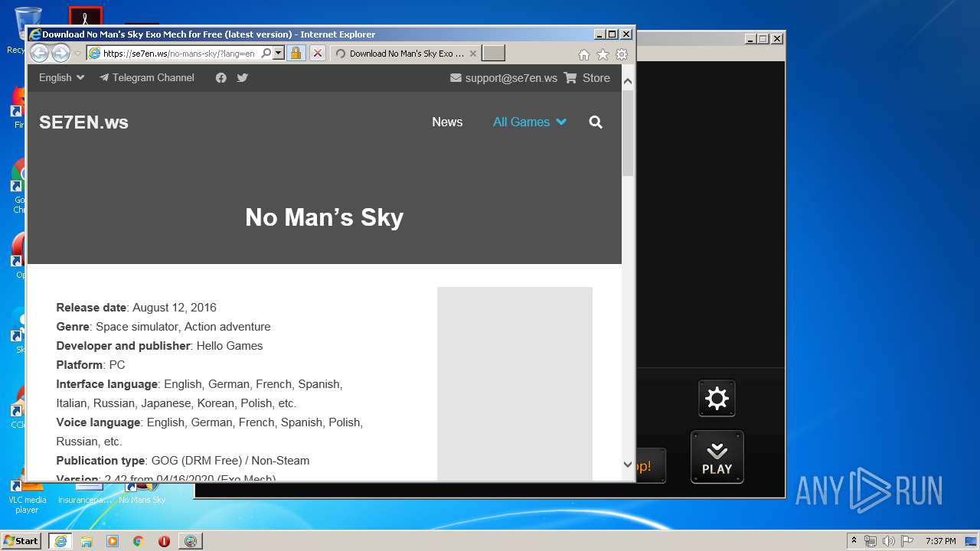This screenshot has height=551, width=980.
Task: Open the address bar search magnifier
Action: (266, 54)
